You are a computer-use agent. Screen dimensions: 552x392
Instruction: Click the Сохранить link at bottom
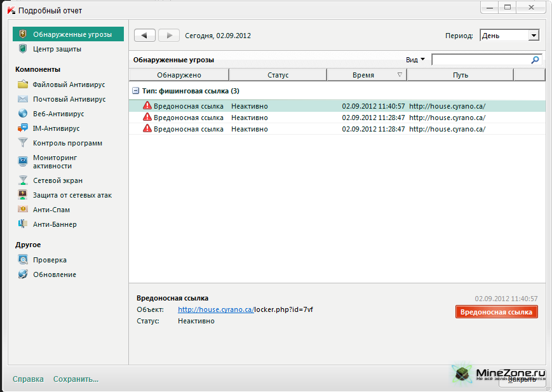pyautogui.click(x=76, y=379)
